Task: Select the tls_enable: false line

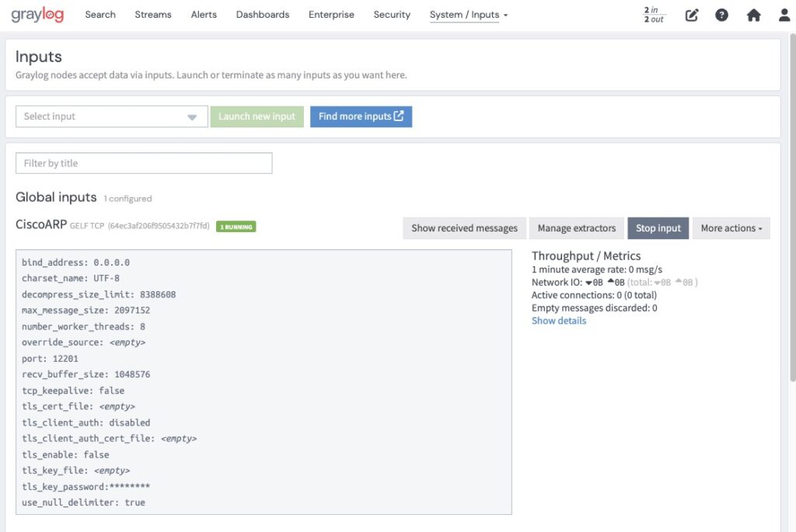Action: [x=65, y=454]
